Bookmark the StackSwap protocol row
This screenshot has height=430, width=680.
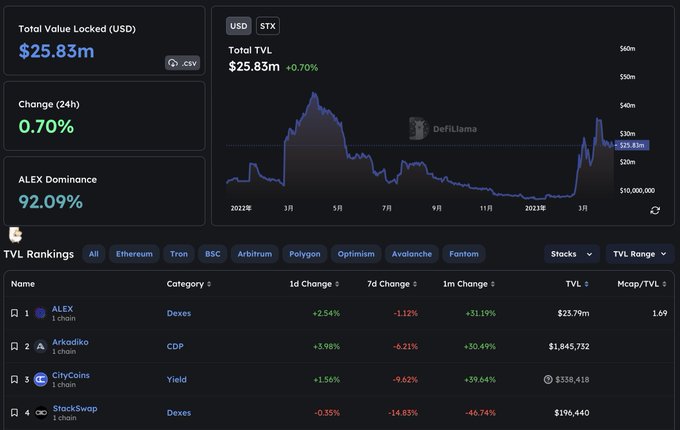tap(14, 413)
